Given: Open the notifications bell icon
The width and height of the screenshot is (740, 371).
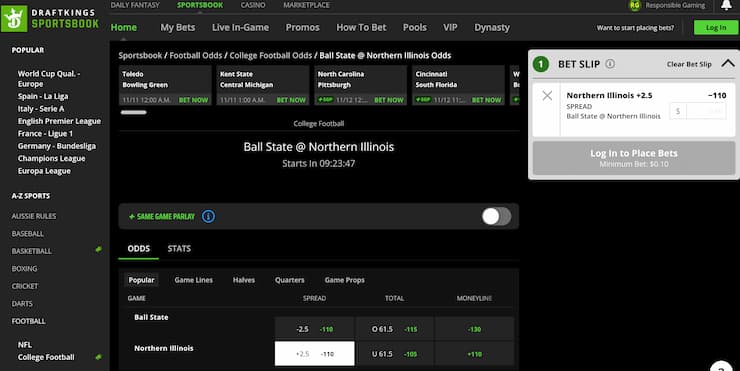Looking at the screenshot, I should (x=726, y=5).
